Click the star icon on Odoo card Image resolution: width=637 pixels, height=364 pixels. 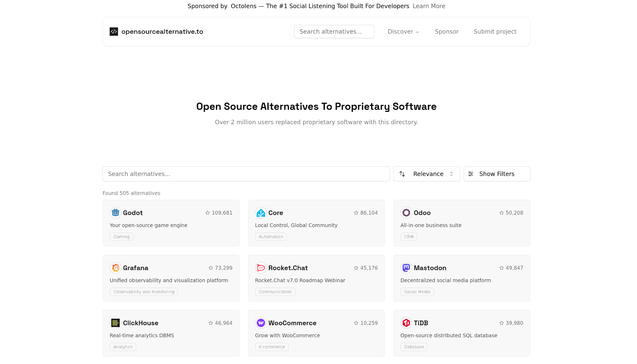[501, 213]
